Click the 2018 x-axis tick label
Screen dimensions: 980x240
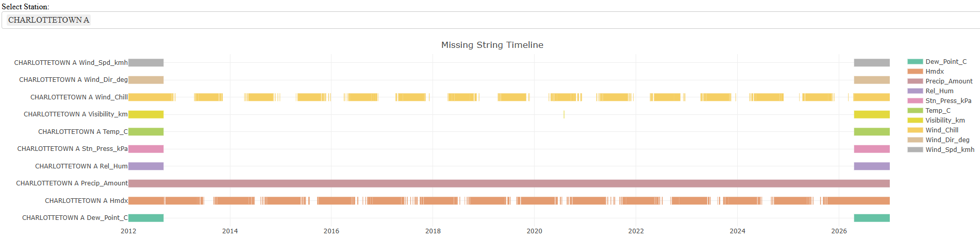pyautogui.click(x=433, y=231)
